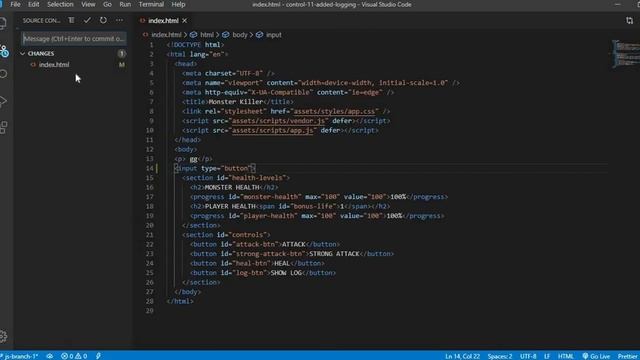Click html in the breadcrumb path
This screenshot has height=360, width=640.
click(x=207, y=35)
